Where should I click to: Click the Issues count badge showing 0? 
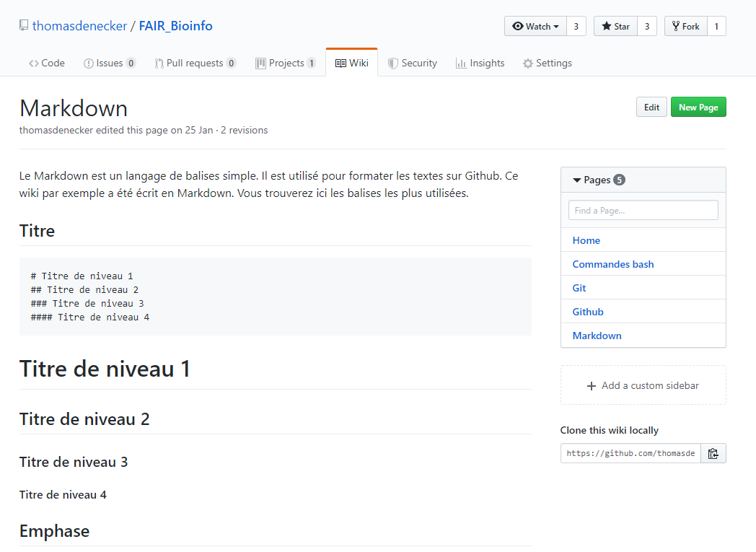click(x=131, y=63)
